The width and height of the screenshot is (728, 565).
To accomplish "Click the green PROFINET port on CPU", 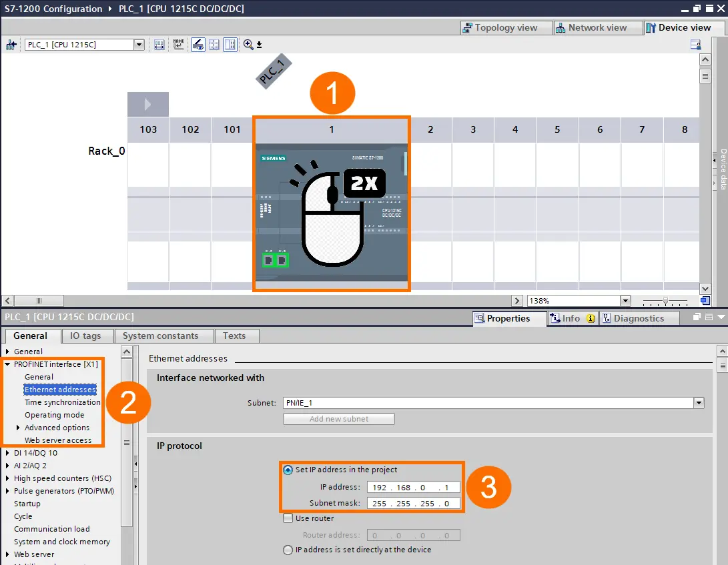I will pos(276,260).
